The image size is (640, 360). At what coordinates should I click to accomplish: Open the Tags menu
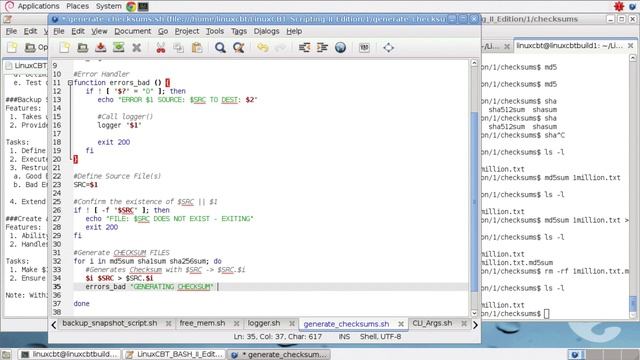point(238,31)
